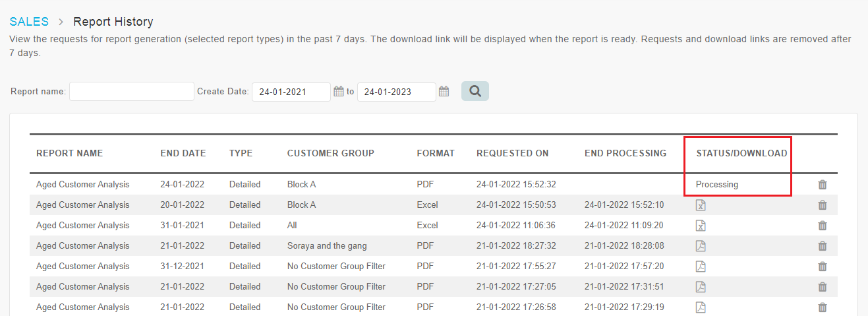The height and width of the screenshot is (316, 868).
Task: Click the CUSTOMER GROUP column header
Action: coord(331,153)
